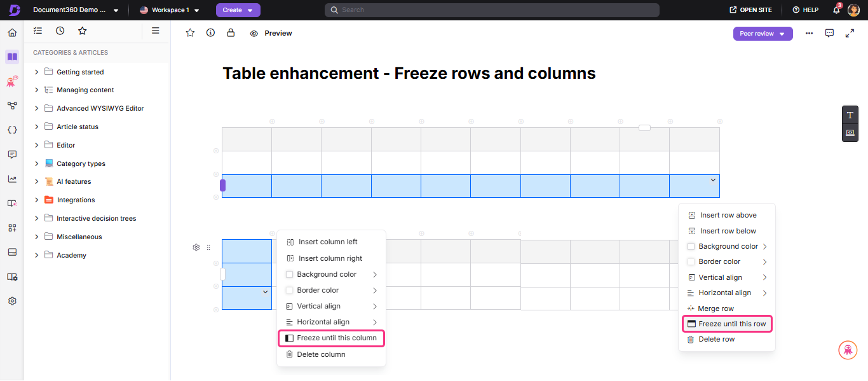The height and width of the screenshot is (381, 868).
Task: Toggle Background color checkbox in the column menu
Action: pos(290,274)
